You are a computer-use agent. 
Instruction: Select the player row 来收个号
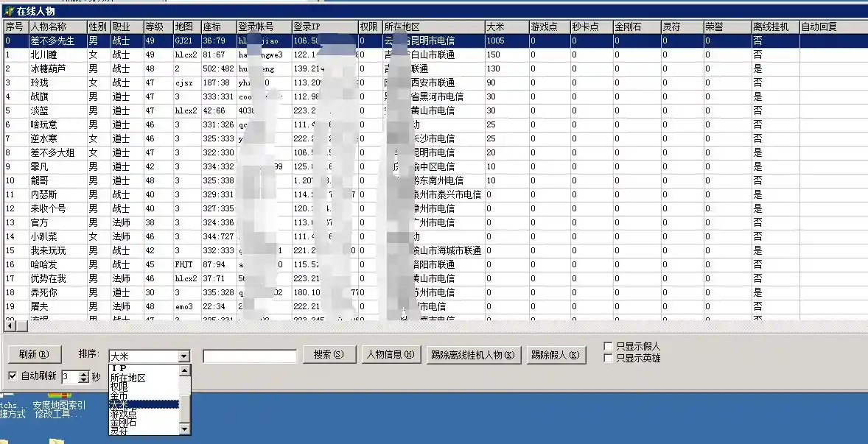pyautogui.click(x=435, y=208)
